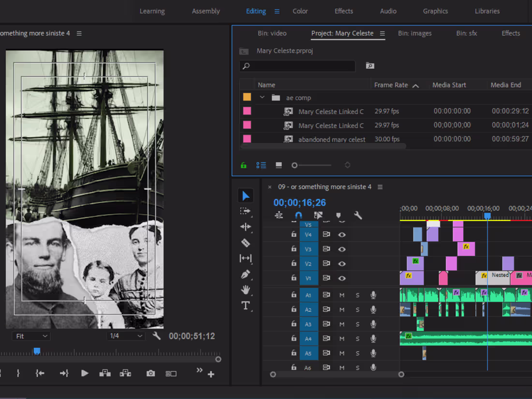The image size is (532, 399).
Task: Click Play in the program monitor
Action: click(85, 373)
